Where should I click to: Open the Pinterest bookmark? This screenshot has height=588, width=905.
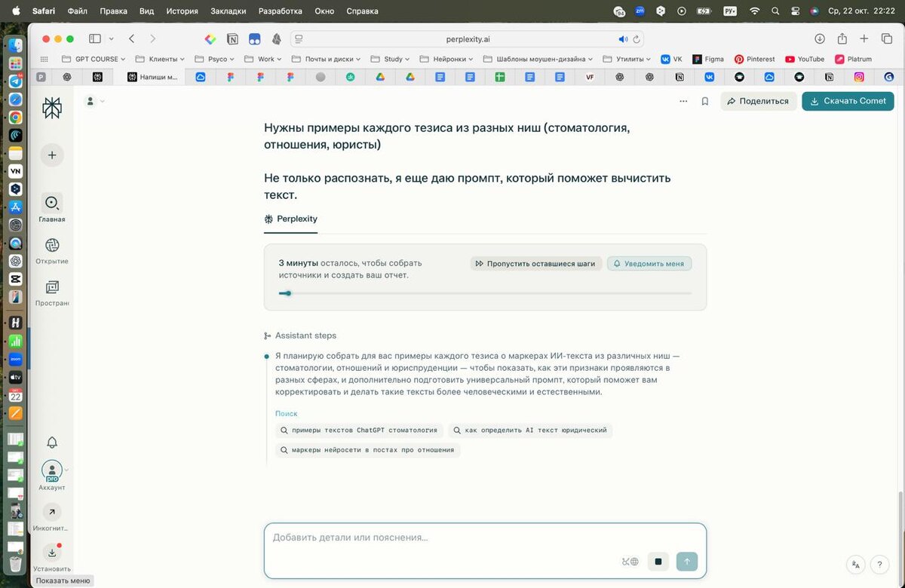(755, 59)
